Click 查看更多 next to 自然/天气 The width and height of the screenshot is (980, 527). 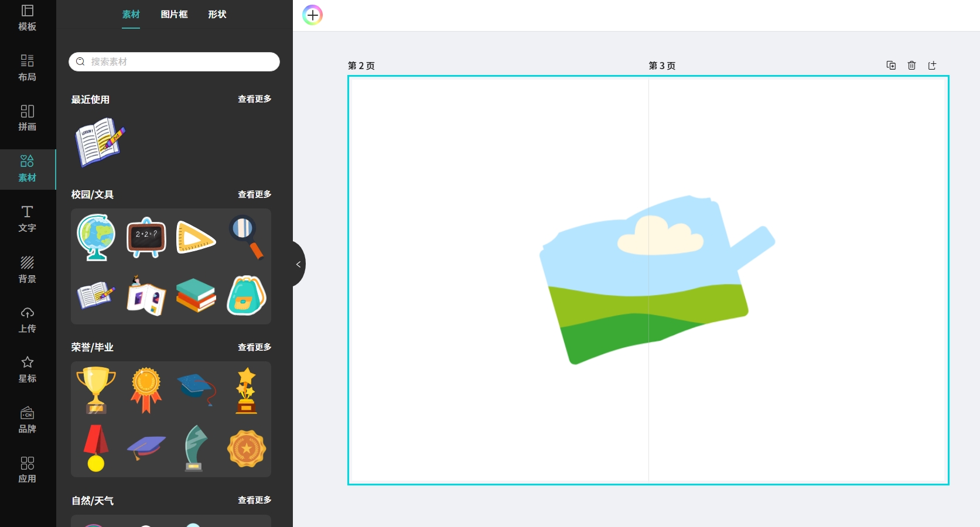tap(254, 500)
